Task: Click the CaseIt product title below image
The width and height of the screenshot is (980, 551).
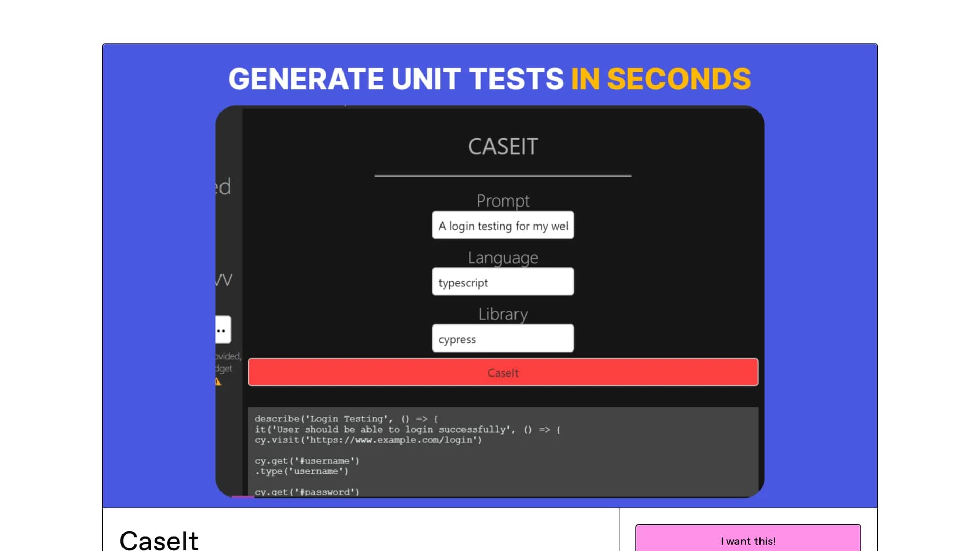Action: coord(159,540)
